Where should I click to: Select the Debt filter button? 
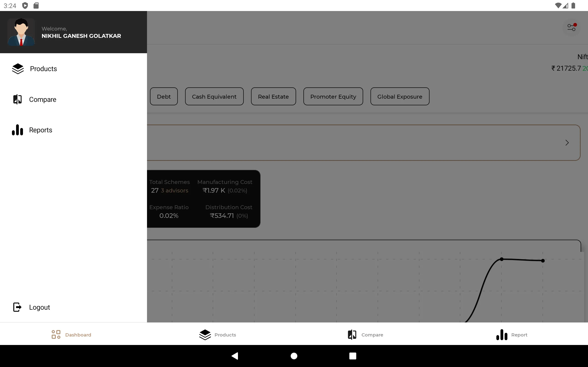pyautogui.click(x=164, y=96)
